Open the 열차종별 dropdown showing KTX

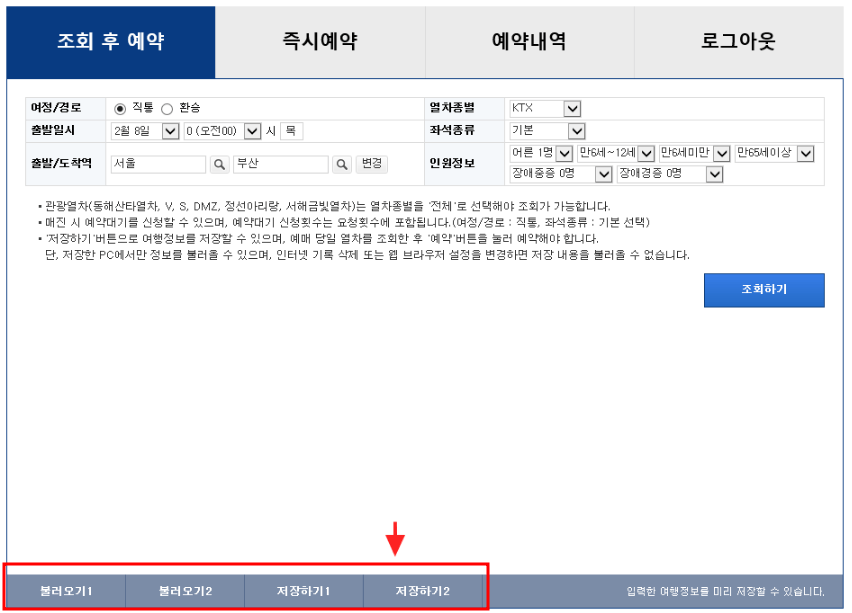click(571, 110)
